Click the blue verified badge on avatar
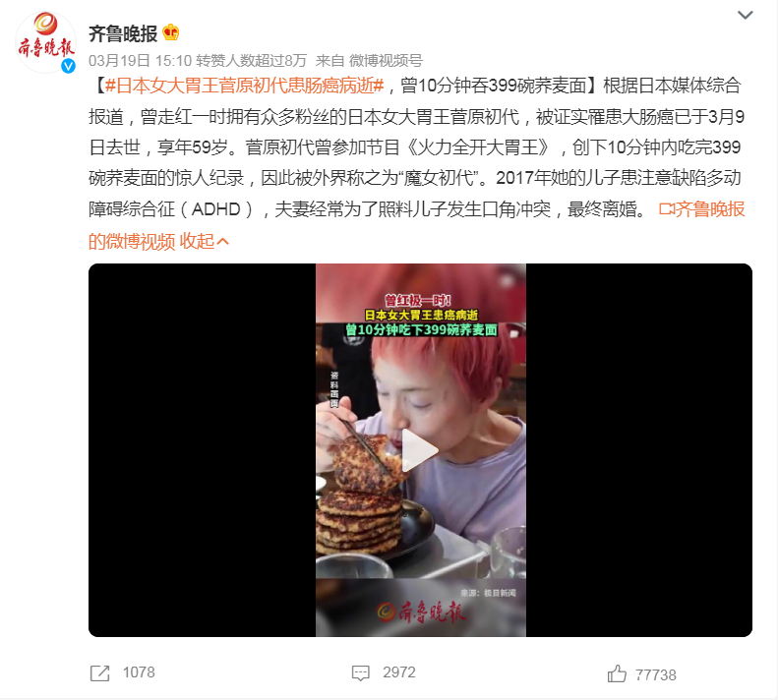 tap(68, 66)
